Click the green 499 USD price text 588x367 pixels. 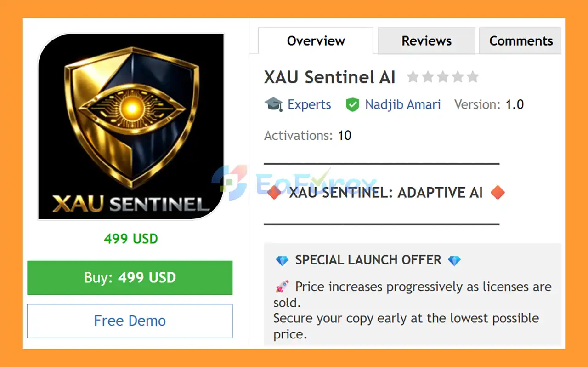point(130,239)
